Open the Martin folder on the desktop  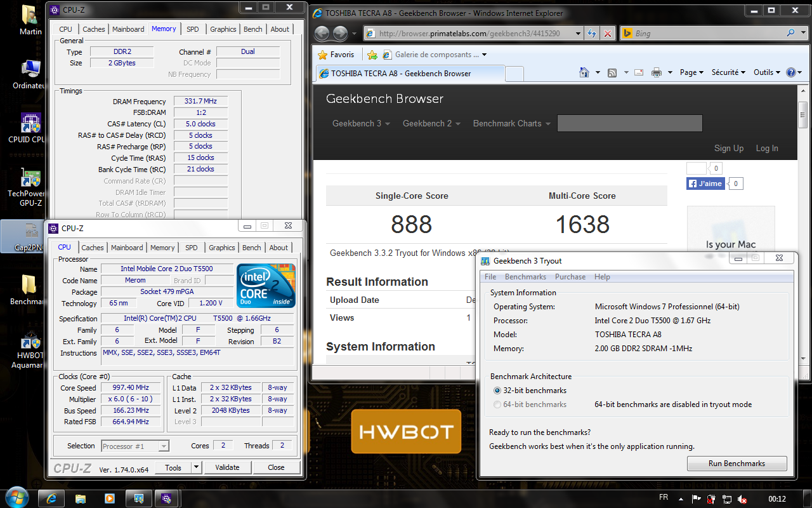(29, 20)
